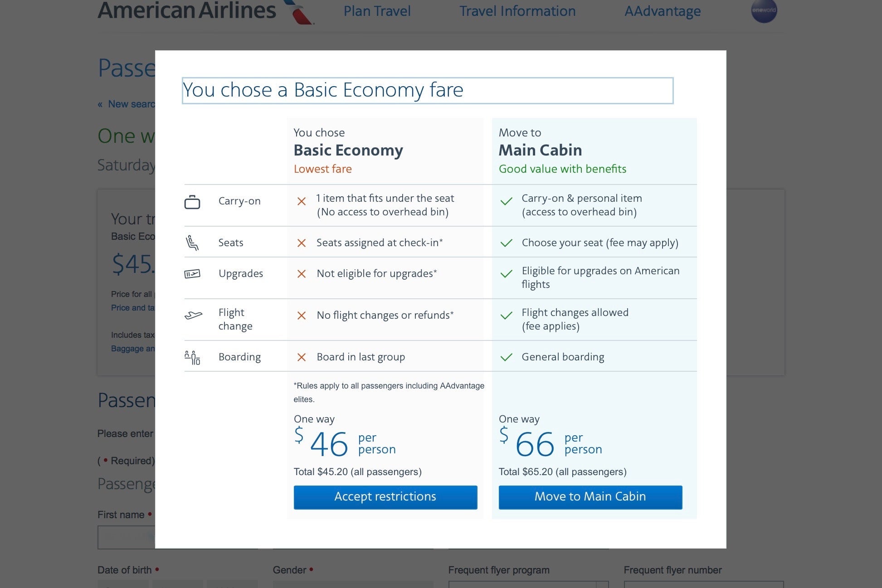Click green check next to Choose your seat
Image resolution: width=882 pixels, height=588 pixels.
pos(506,243)
